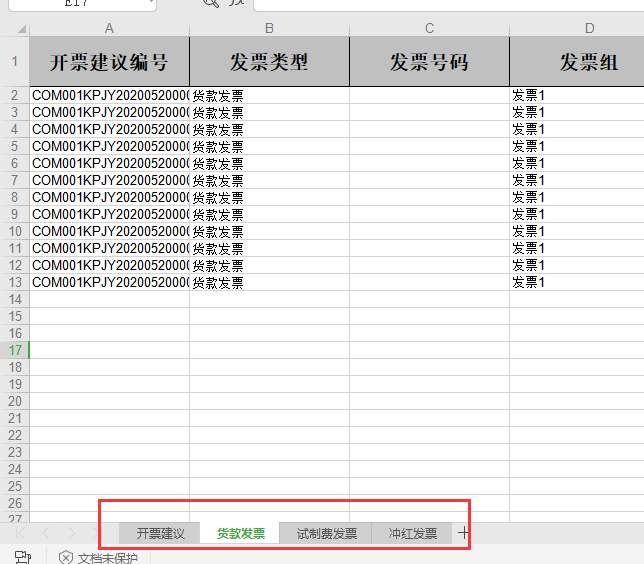This screenshot has width=644, height=564.
Task: Click the 发票号码 header cell
Action: tap(429, 63)
